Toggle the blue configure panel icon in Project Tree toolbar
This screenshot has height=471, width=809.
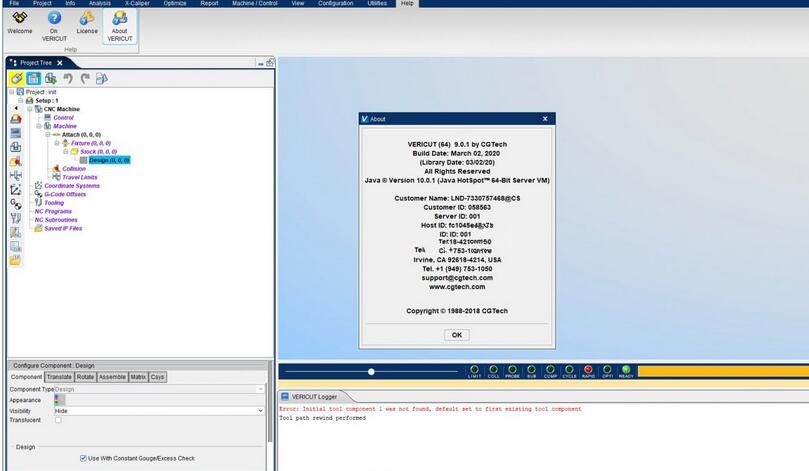coord(34,78)
